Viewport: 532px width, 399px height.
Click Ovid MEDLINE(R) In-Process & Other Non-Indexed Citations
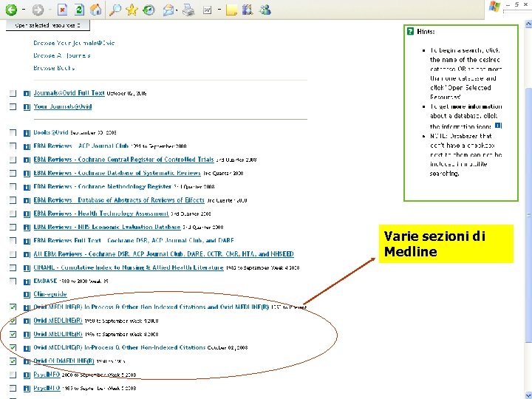(x=120, y=347)
